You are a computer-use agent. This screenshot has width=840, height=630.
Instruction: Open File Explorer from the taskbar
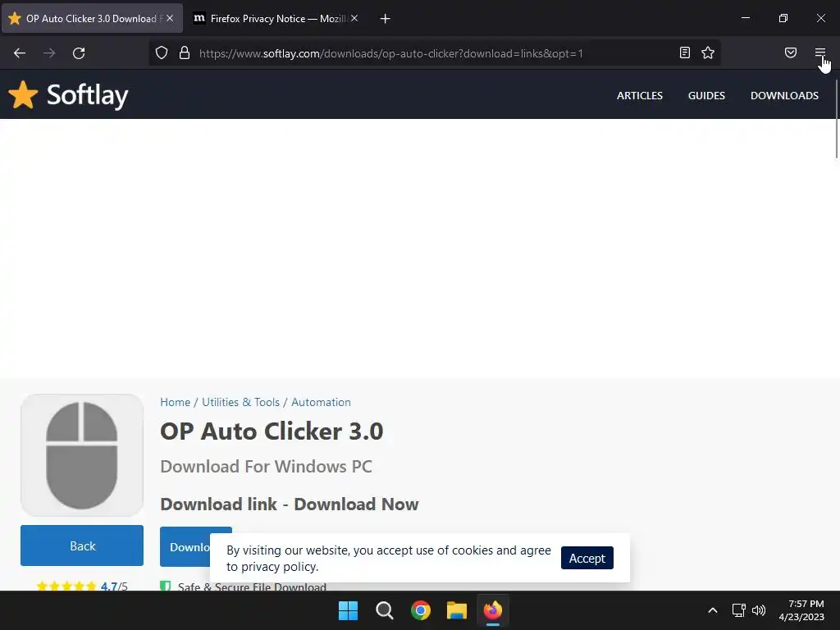click(457, 610)
